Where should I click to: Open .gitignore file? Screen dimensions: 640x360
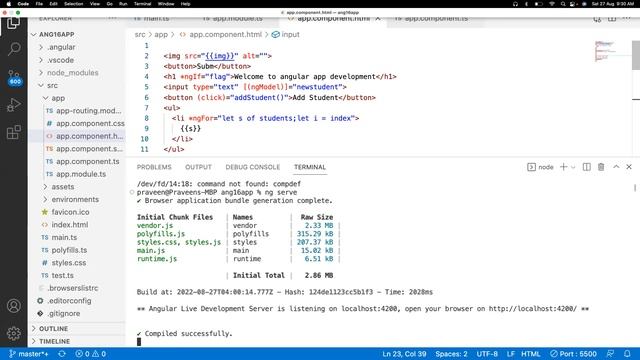[x=78, y=313]
